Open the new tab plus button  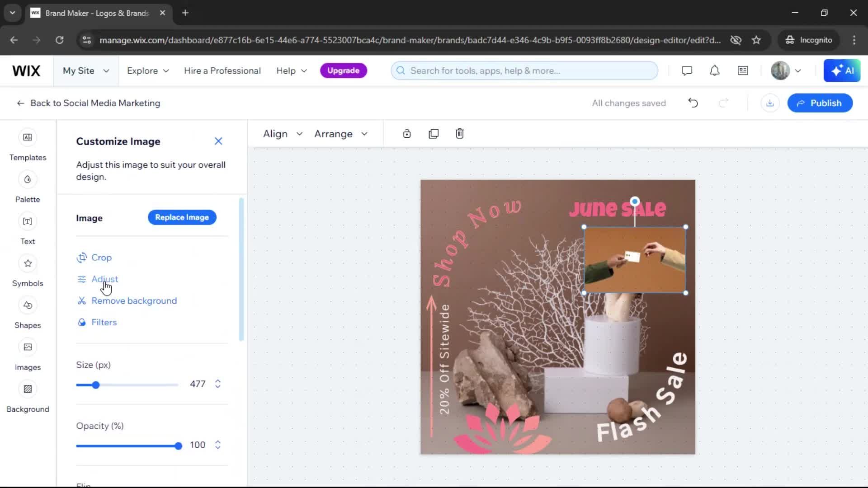pos(185,13)
